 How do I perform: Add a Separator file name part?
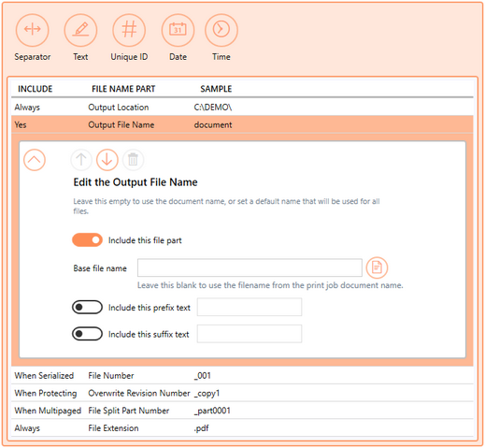point(33,30)
